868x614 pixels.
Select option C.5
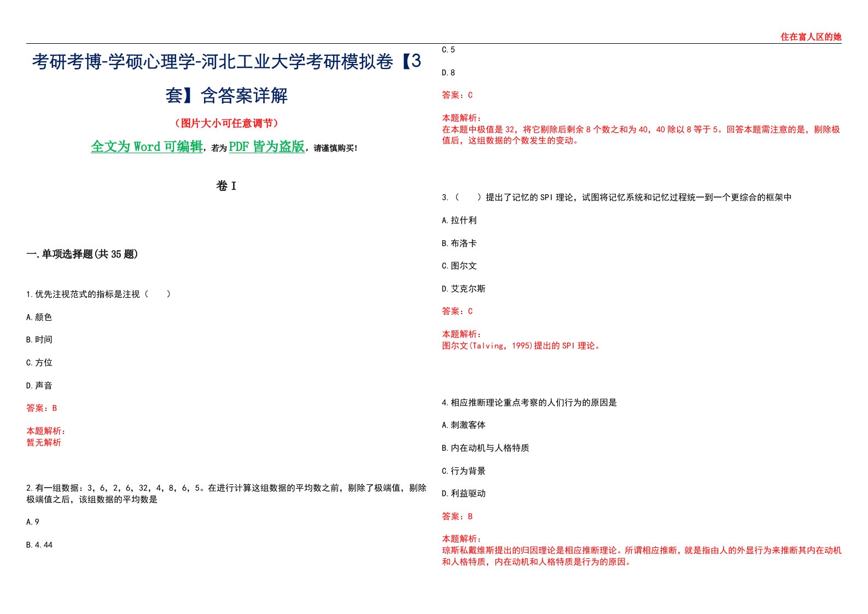point(448,49)
